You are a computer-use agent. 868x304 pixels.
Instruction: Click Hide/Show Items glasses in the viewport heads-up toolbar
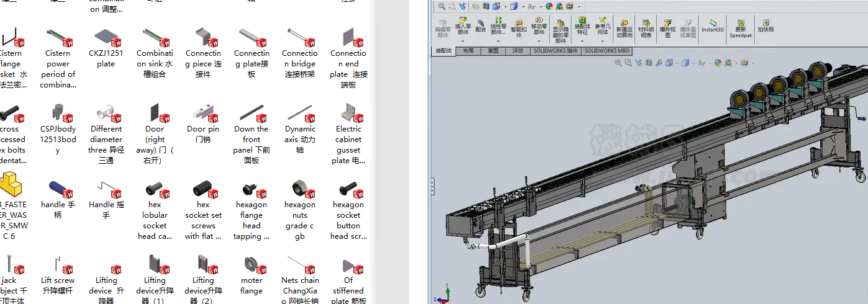pyautogui.click(x=702, y=63)
